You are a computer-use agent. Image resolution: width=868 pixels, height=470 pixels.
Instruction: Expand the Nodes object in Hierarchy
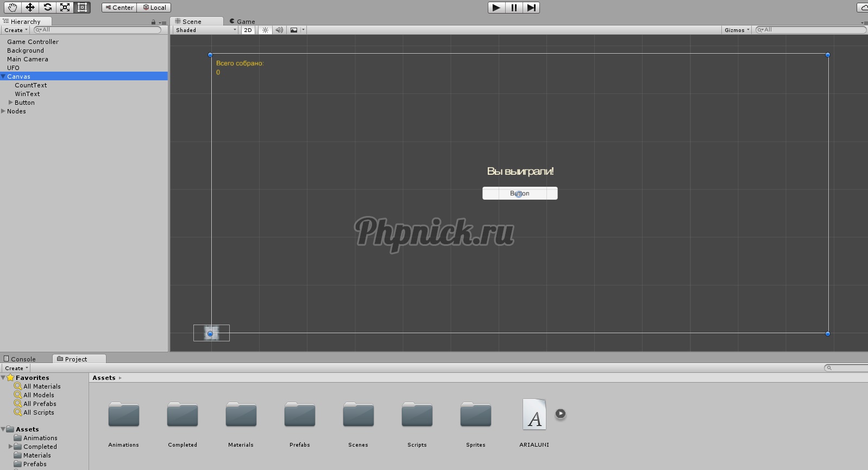pyautogui.click(x=3, y=111)
